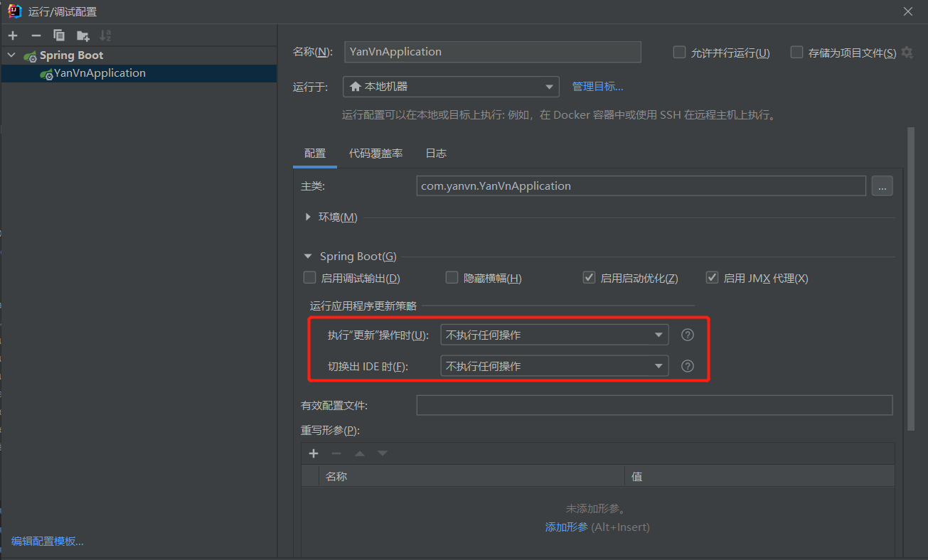This screenshot has height=560, width=928.
Task: Switch to the 代码覆盖率 tab
Action: (x=375, y=154)
